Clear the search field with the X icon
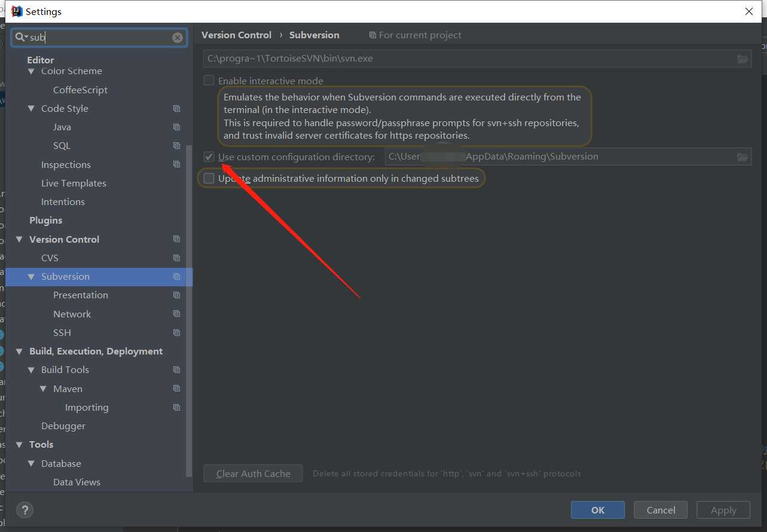 point(178,38)
